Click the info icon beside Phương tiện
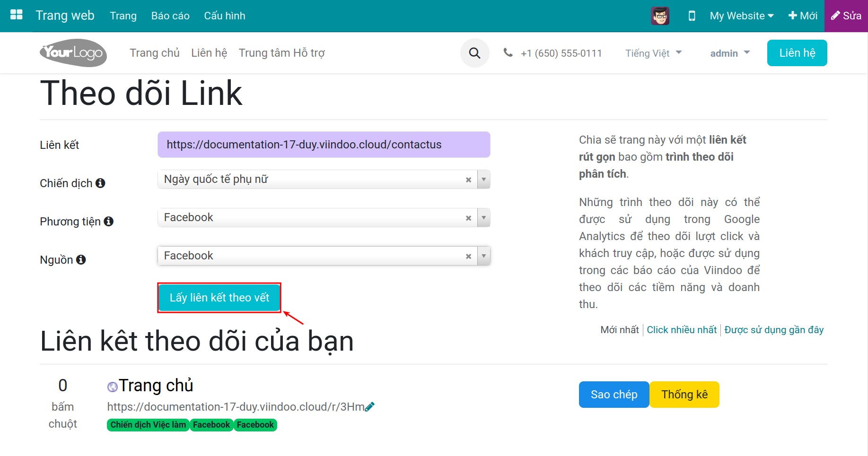Image resolution: width=868 pixels, height=456 pixels. pyautogui.click(x=109, y=221)
